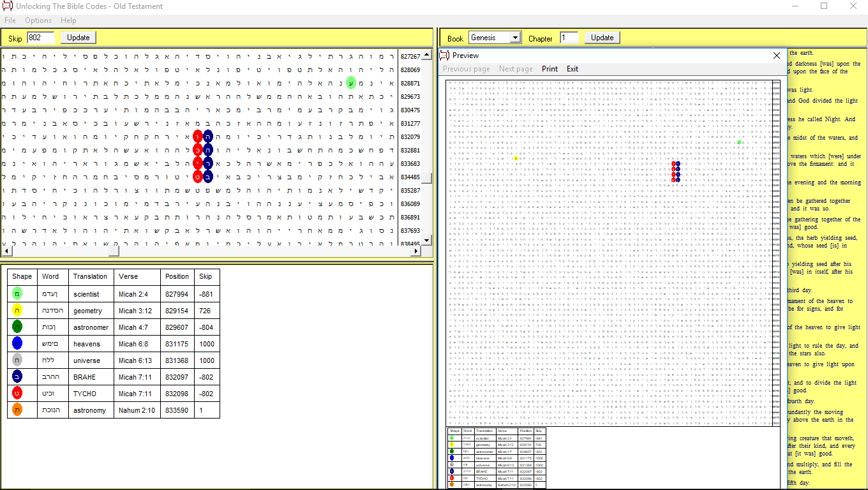Focus the Chapter input field
The image size is (868, 490).
[569, 38]
